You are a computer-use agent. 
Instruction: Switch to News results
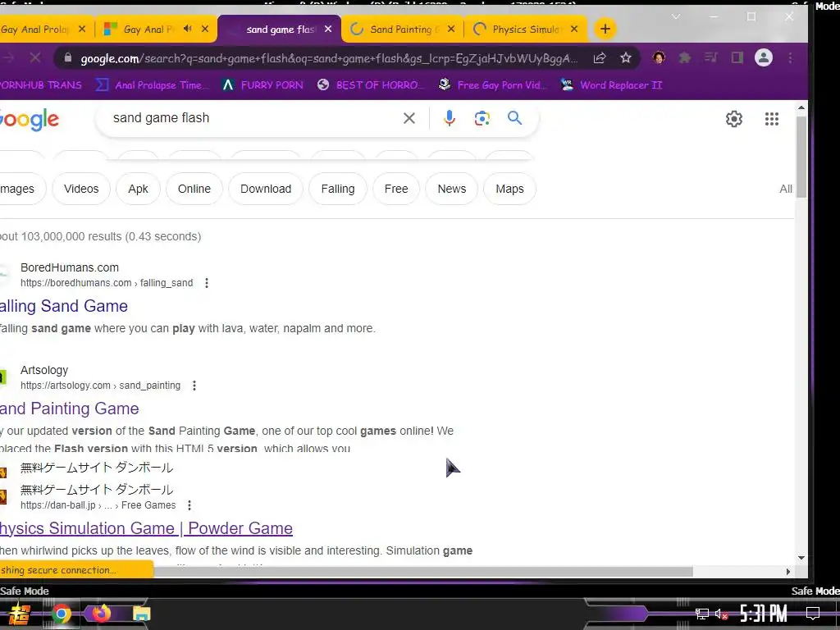(x=452, y=189)
